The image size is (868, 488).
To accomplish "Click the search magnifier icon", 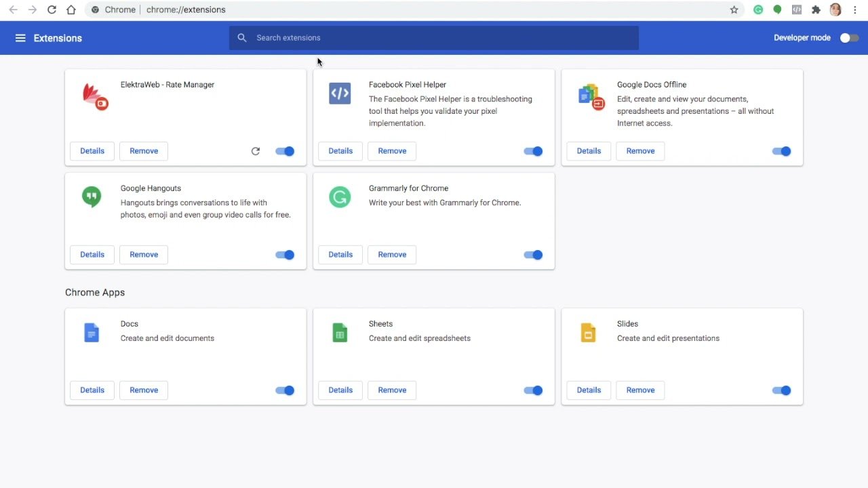I will coord(242,38).
